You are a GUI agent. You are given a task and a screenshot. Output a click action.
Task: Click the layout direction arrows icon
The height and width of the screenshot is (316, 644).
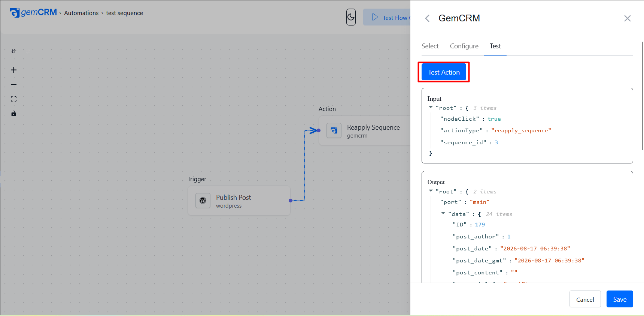tap(13, 51)
